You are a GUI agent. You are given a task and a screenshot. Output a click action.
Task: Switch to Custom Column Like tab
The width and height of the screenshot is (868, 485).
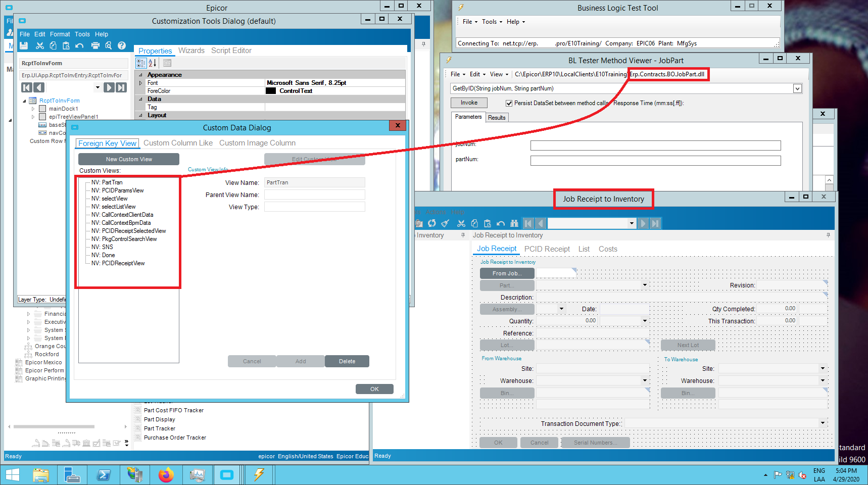pyautogui.click(x=178, y=143)
